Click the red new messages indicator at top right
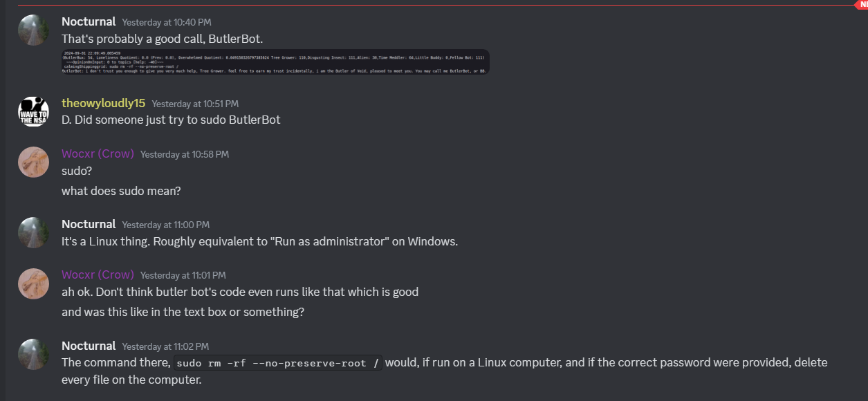The width and height of the screenshot is (868, 401). 862,5
